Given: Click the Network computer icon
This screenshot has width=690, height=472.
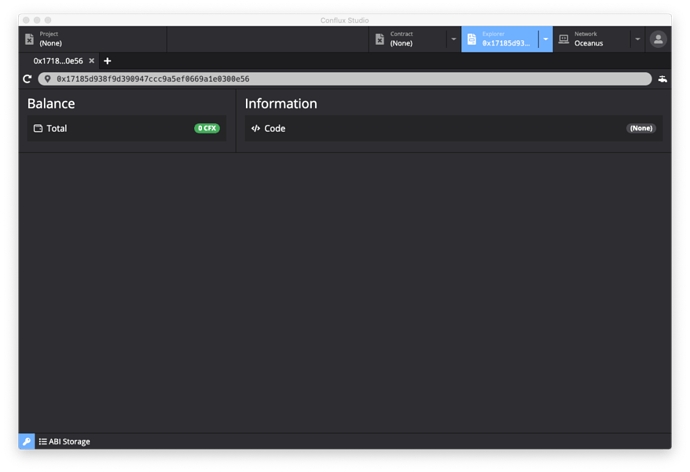Looking at the screenshot, I should pos(564,39).
